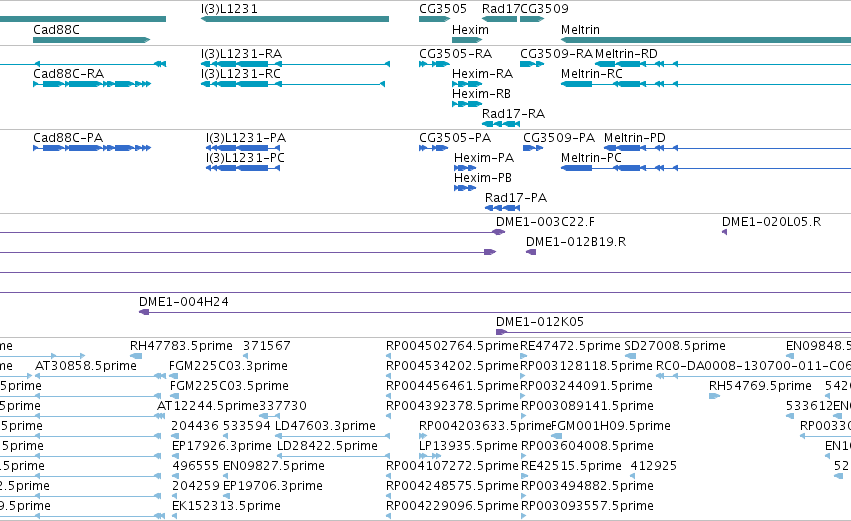Click the RP003093557.5prime EST label
The width and height of the screenshot is (851, 521).
587,506
